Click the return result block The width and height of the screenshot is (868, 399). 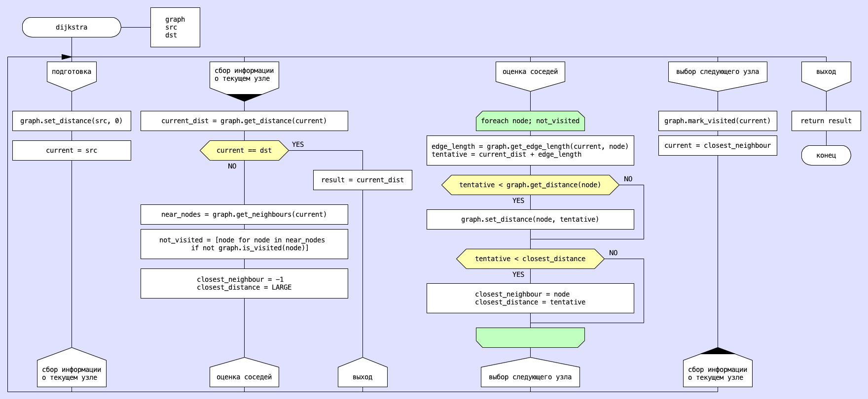(826, 121)
